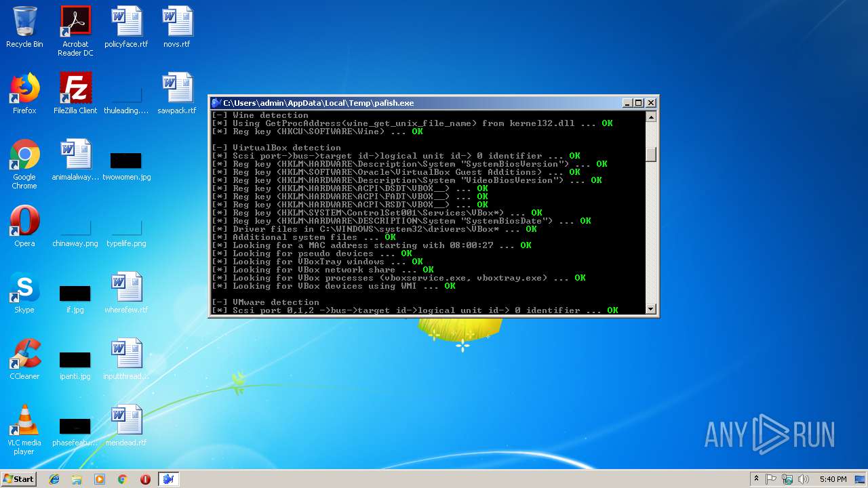Launch Skype desktop shortcut
The height and width of the screenshot is (488, 868).
[x=24, y=293]
